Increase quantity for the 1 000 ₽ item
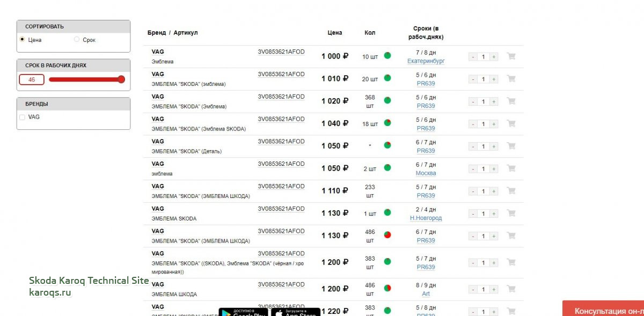The width and height of the screenshot is (644, 316). 494,57
